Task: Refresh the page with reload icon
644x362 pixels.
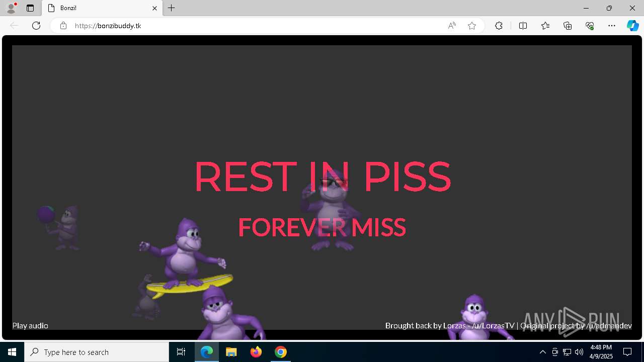Action: click(36, 26)
